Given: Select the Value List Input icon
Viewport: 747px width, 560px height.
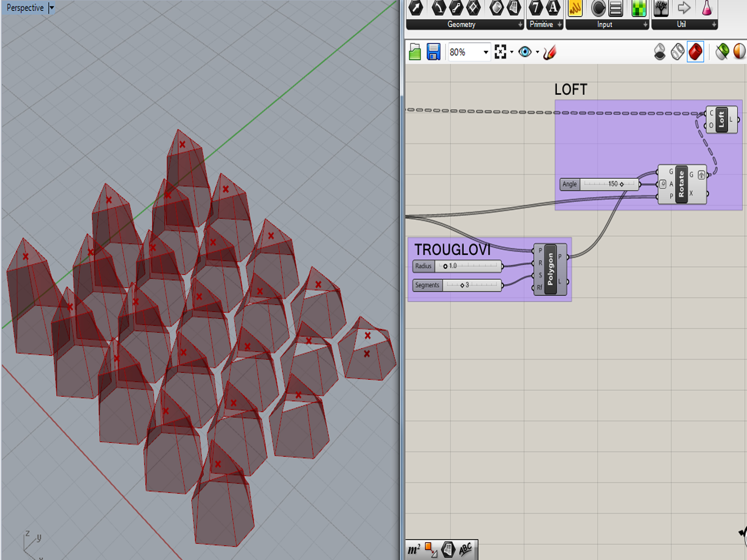Looking at the screenshot, I should tap(616, 8).
